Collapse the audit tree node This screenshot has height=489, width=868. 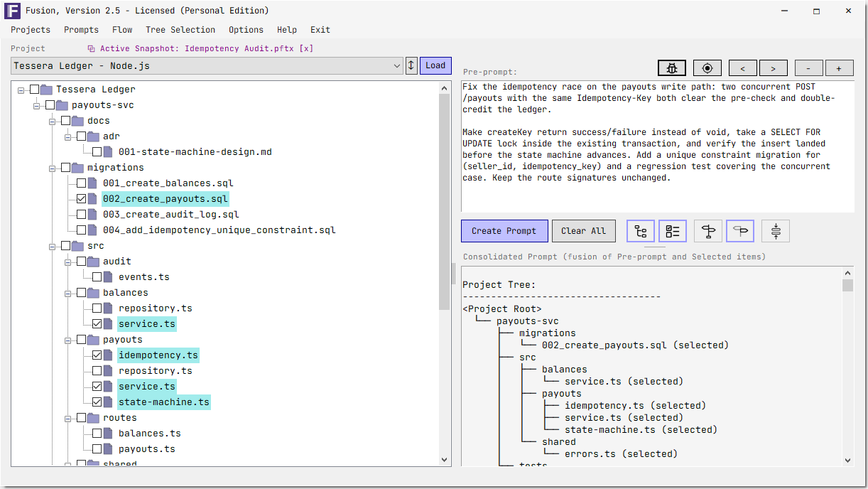[x=68, y=262]
